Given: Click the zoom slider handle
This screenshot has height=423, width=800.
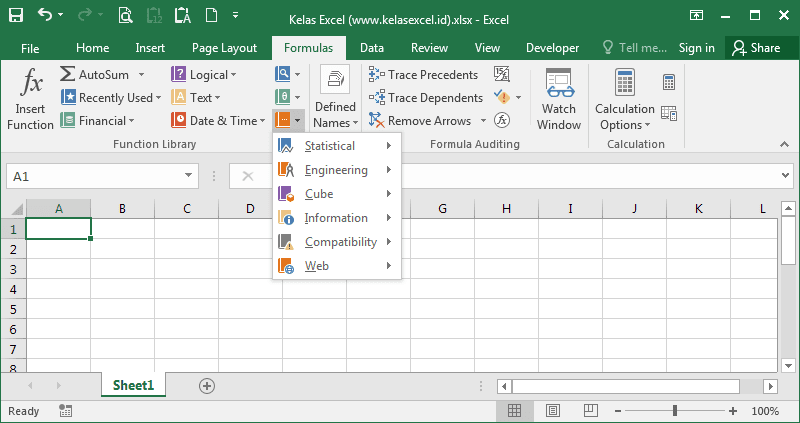Looking at the screenshot, I should [x=675, y=411].
